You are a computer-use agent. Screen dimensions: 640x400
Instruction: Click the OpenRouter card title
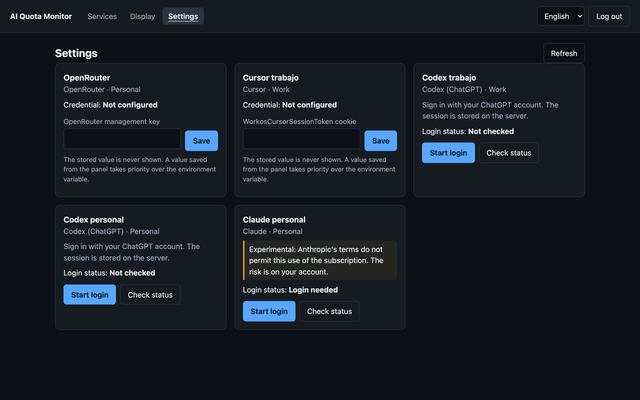(x=87, y=78)
